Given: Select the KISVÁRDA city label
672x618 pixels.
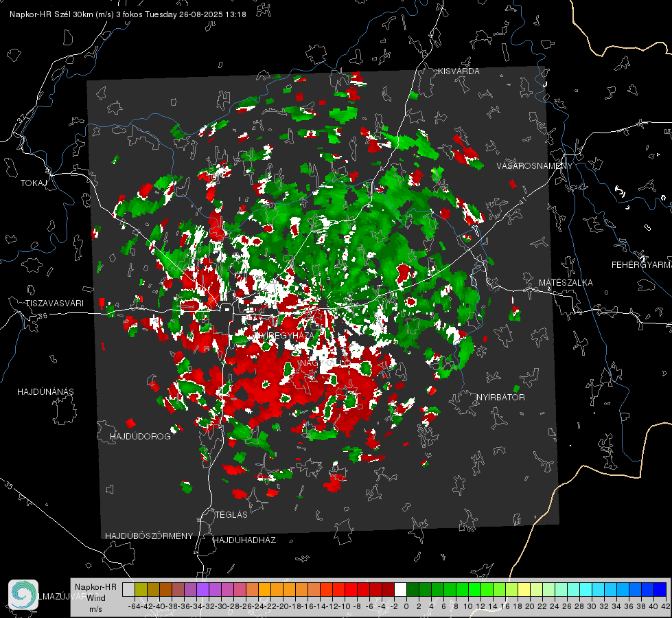Looking at the screenshot, I should [x=459, y=71].
